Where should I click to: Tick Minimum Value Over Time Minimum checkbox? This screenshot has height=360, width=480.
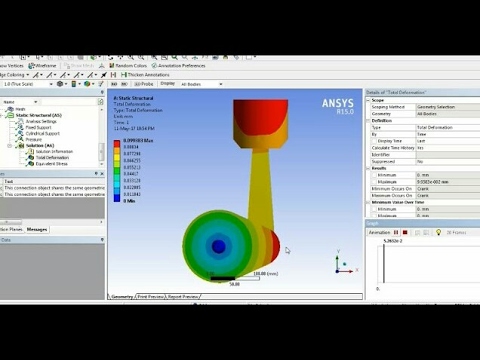[374, 209]
